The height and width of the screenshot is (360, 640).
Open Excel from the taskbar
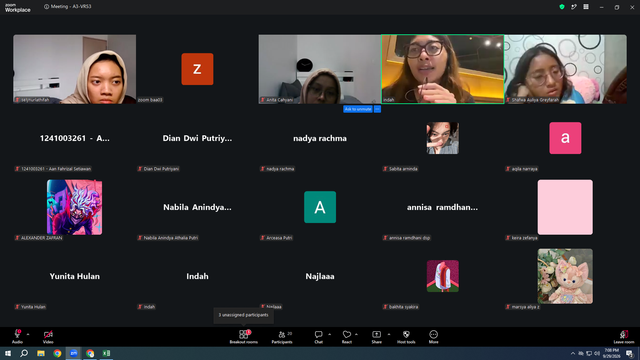point(107,353)
